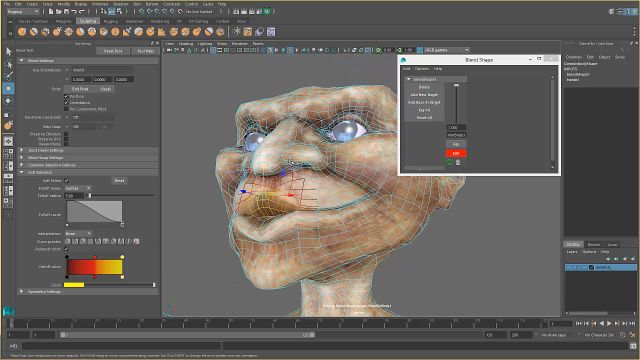This screenshot has width=640, height=360.
Task: Select the arrow Select tool
Action: click(x=9, y=51)
